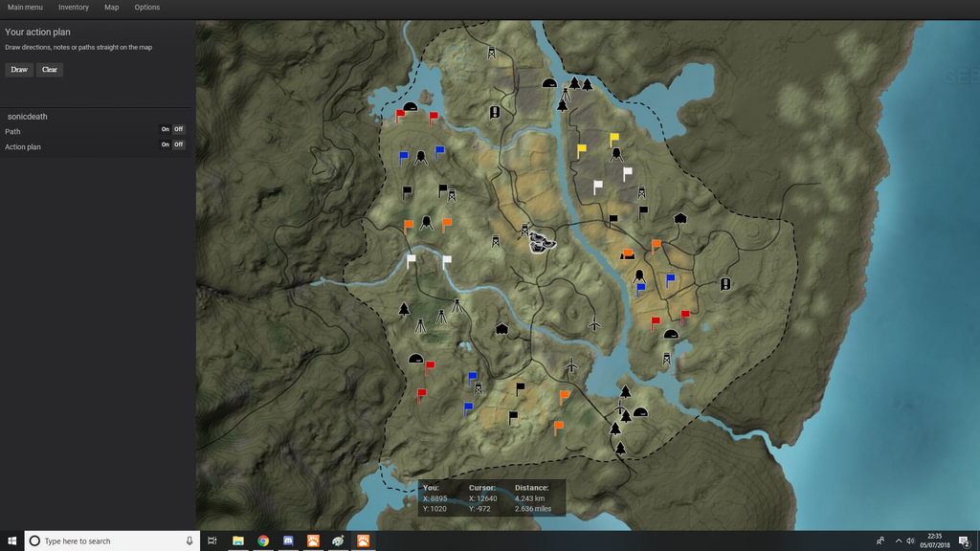
Task: Switch Action plan to Off
Action: (179, 144)
